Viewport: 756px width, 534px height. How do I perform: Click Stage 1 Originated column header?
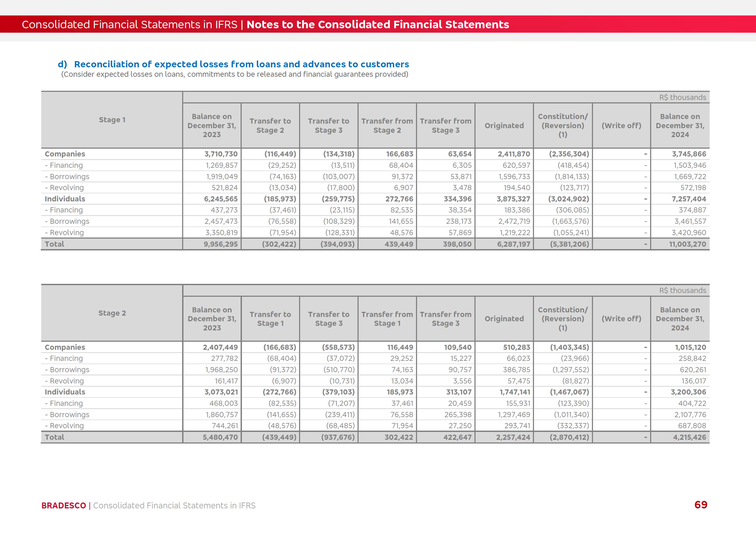click(x=504, y=126)
